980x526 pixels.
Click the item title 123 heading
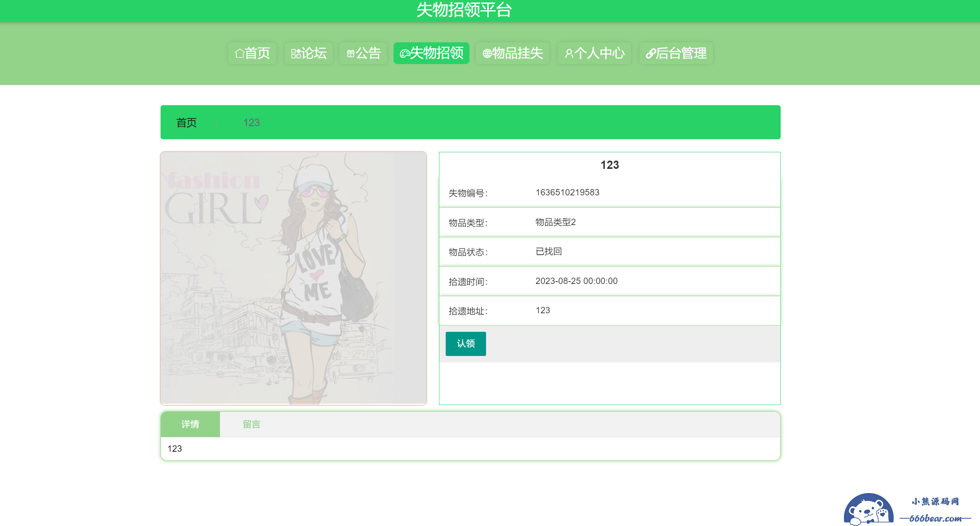coord(609,165)
